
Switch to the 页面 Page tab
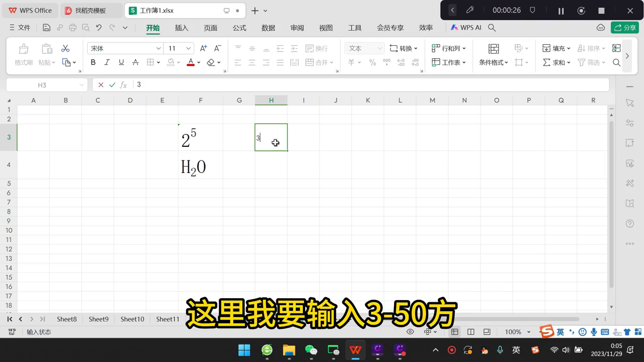[x=210, y=28]
